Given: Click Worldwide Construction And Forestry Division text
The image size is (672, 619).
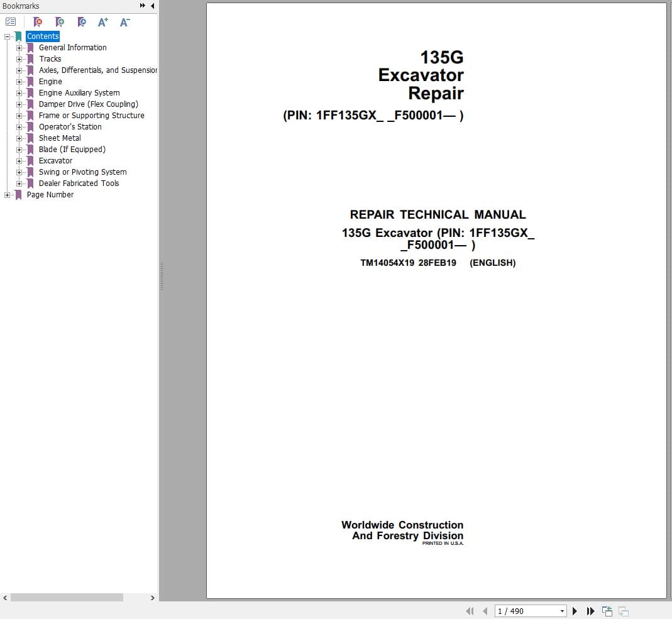Looking at the screenshot, I should (402, 530).
